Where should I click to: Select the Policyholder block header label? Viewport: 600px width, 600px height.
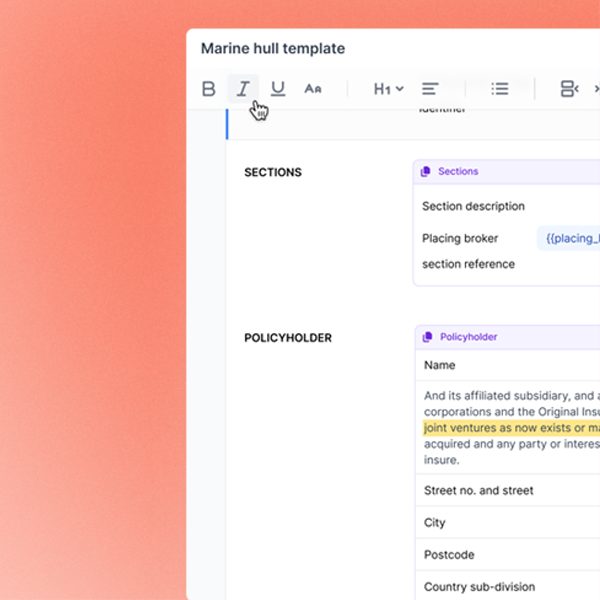[468, 337]
